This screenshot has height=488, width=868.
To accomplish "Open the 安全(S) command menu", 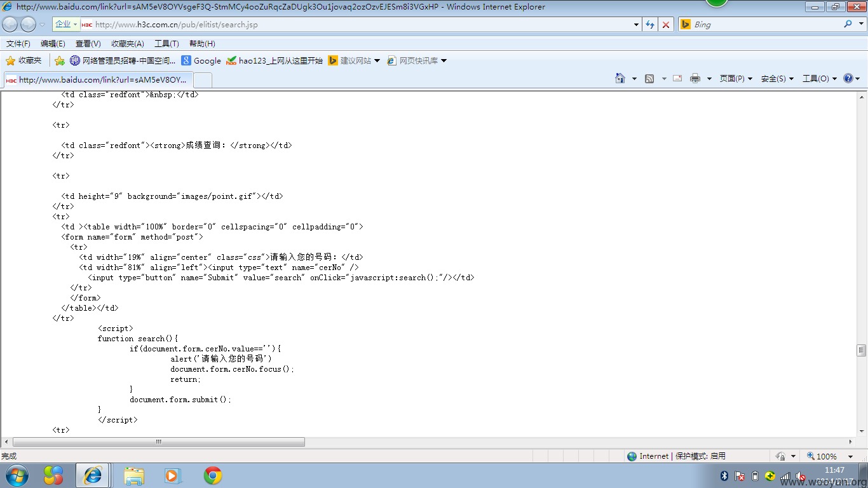I will point(777,79).
